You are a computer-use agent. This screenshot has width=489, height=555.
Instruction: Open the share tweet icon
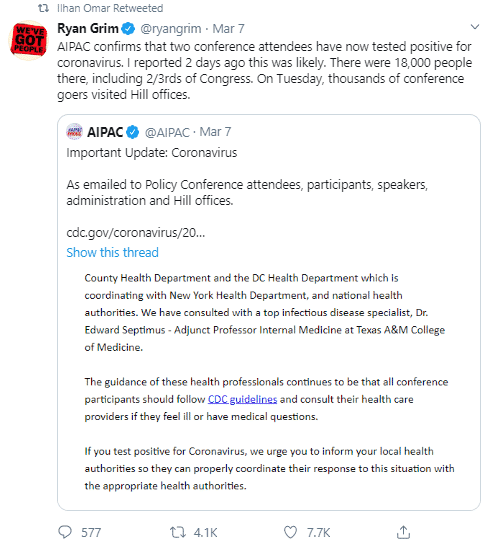(x=403, y=532)
